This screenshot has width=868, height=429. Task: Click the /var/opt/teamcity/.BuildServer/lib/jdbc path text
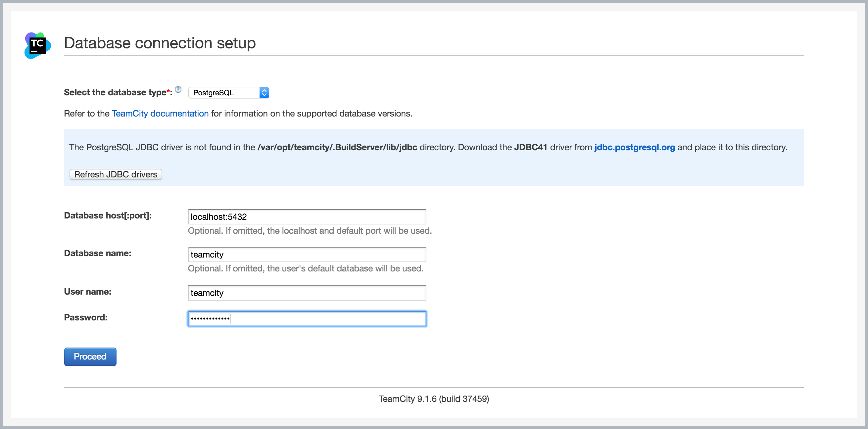[337, 147]
